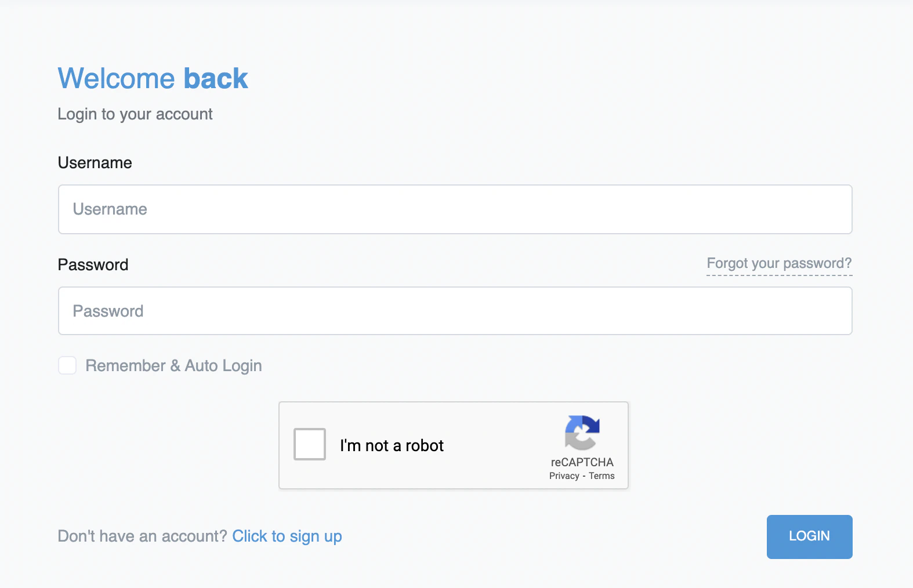Enable Remember & Auto Login checkbox
The width and height of the screenshot is (913, 588).
[x=67, y=365]
